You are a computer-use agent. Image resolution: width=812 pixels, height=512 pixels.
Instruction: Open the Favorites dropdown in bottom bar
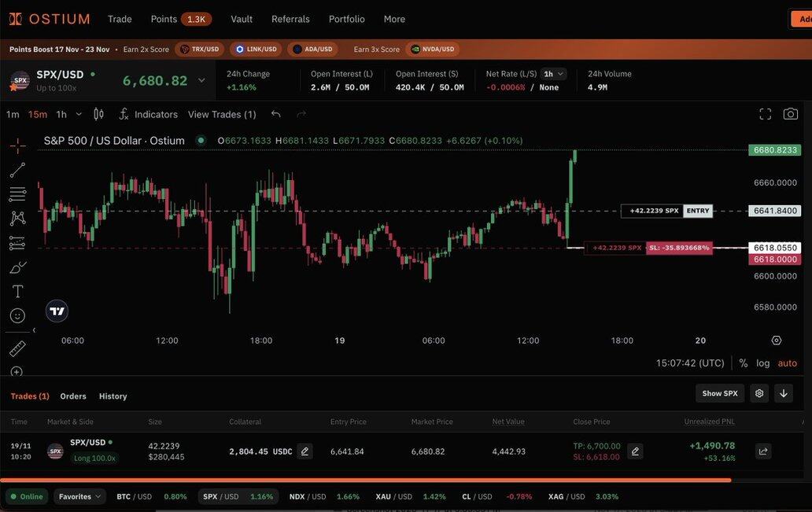(x=81, y=496)
